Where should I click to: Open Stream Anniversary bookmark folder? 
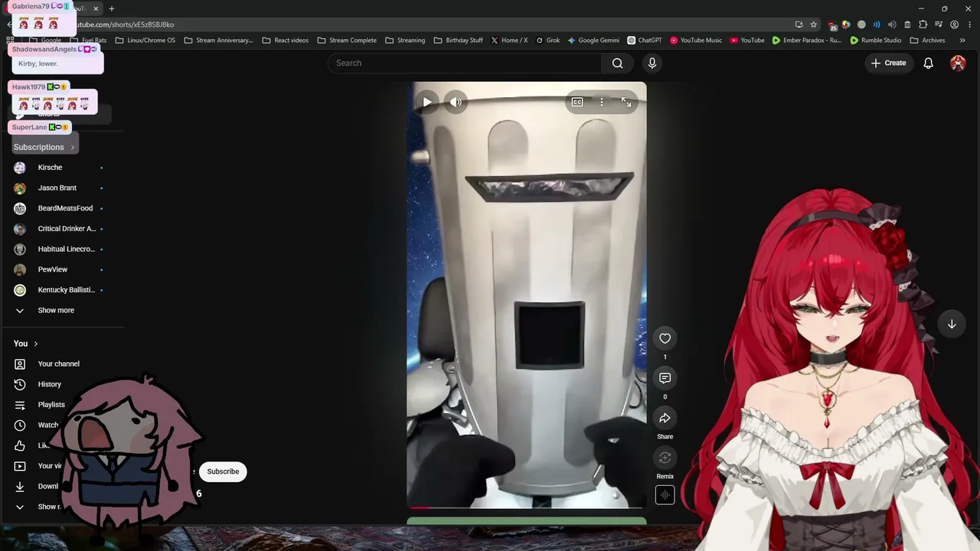(x=218, y=41)
